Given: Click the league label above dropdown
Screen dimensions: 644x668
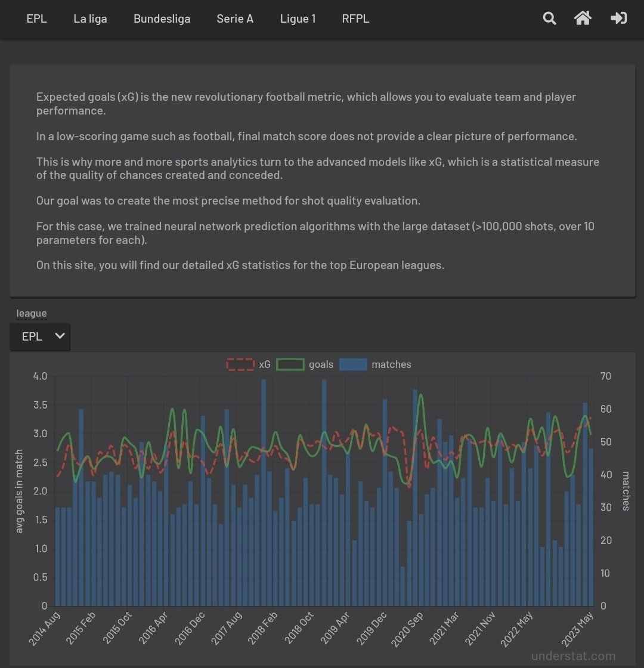Looking at the screenshot, I should (x=32, y=314).
